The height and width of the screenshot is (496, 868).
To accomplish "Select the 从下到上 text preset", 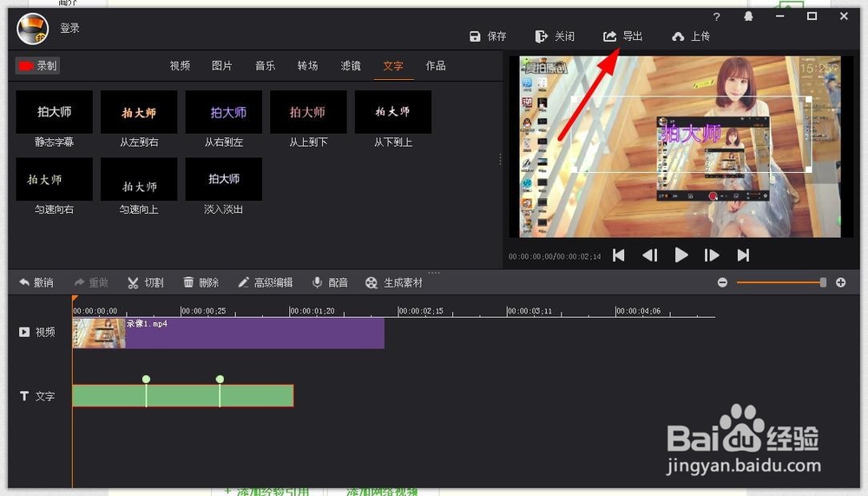I will (x=393, y=113).
